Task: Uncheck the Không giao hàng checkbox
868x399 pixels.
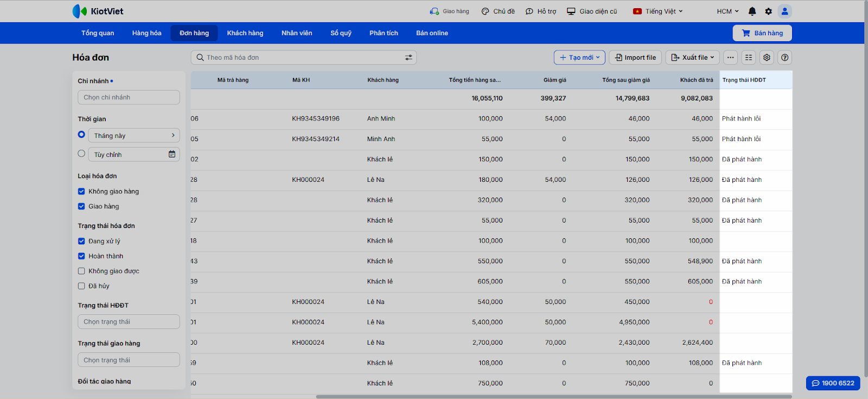Action: tap(81, 191)
